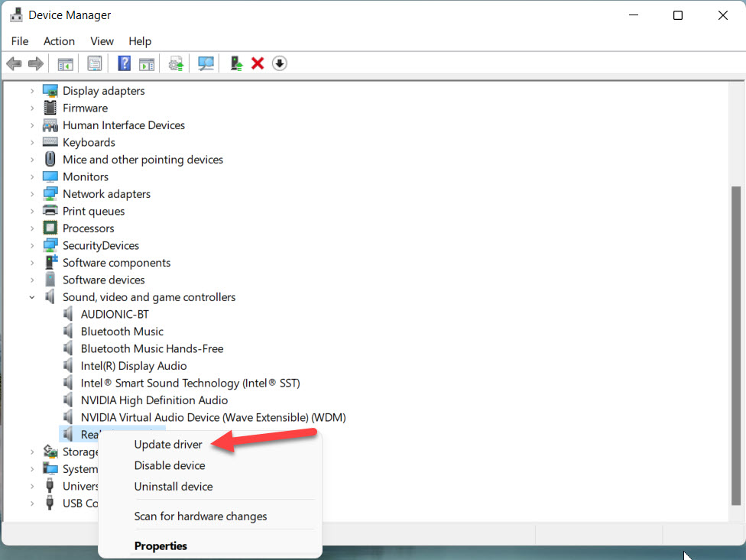Open the Action menu
This screenshot has height=560, width=746.
(59, 41)
